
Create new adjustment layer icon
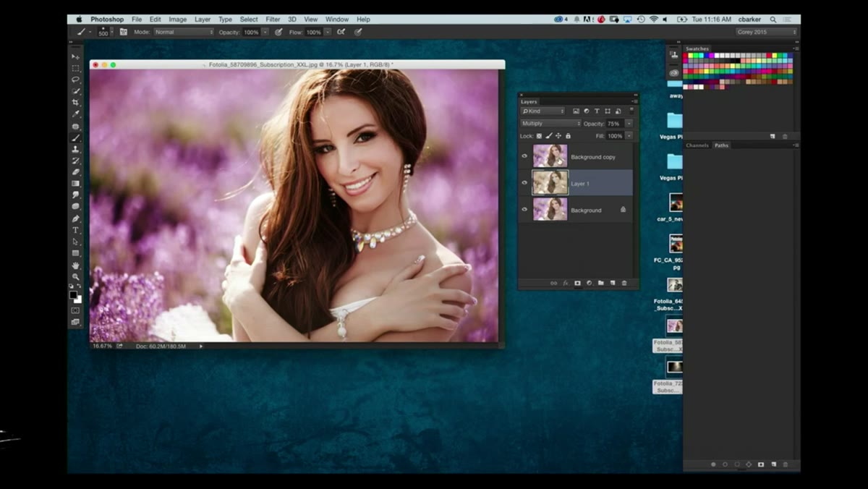click(589, 283)
